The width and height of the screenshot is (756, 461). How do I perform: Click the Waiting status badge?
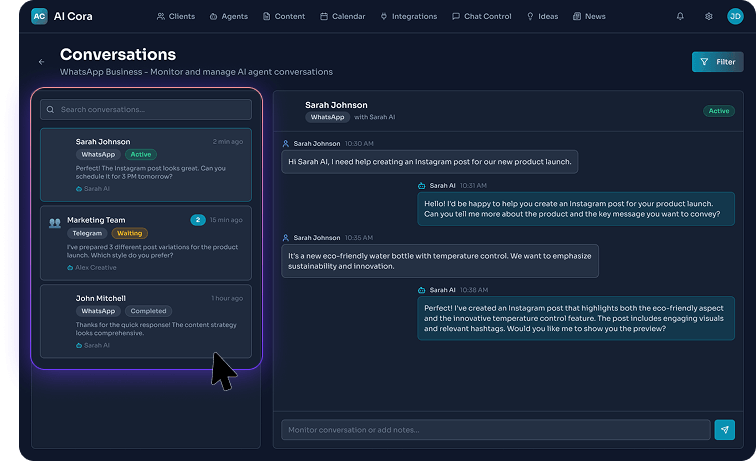(130, 233)
